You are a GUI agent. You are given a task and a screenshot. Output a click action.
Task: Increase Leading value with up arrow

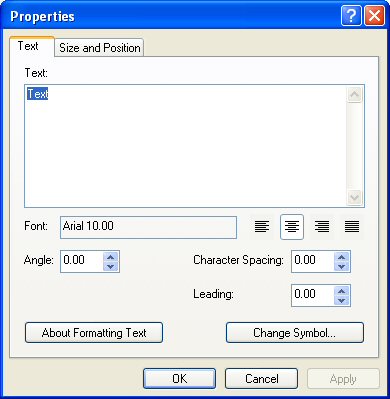pos(342,291)
